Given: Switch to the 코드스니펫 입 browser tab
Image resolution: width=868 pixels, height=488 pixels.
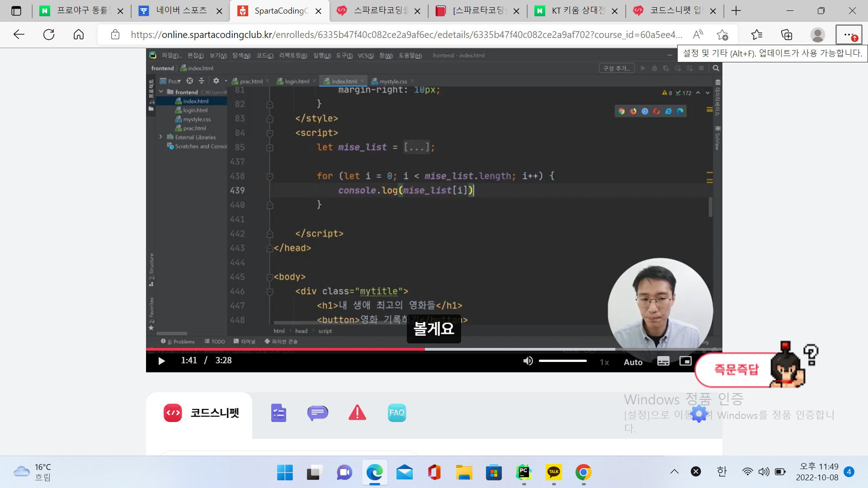Looking at the screenshot, I should (675, 11).
